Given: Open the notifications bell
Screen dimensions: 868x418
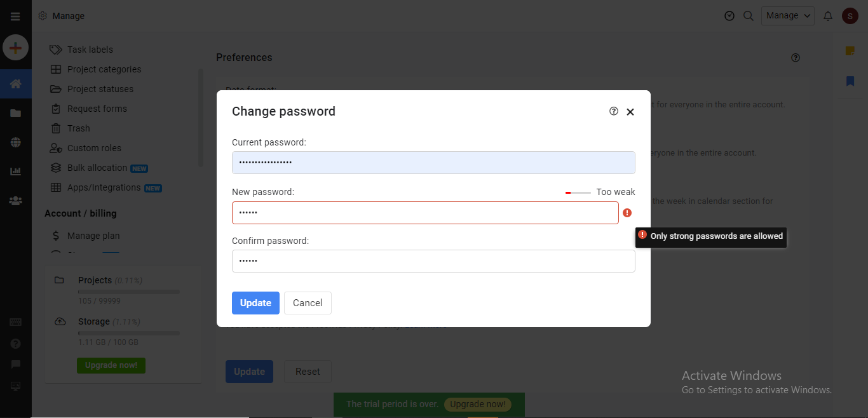Looking at the screenshot, I should 827,15.
